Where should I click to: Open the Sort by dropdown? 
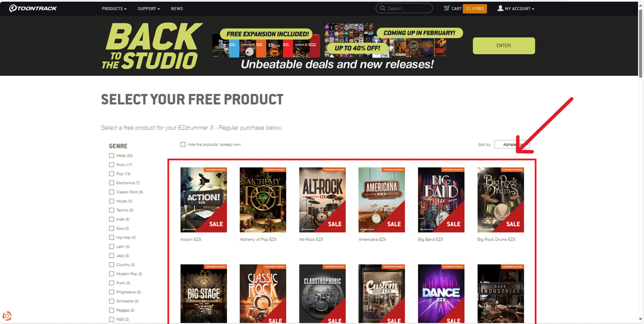pyautogui.click(x=512, y=145)
